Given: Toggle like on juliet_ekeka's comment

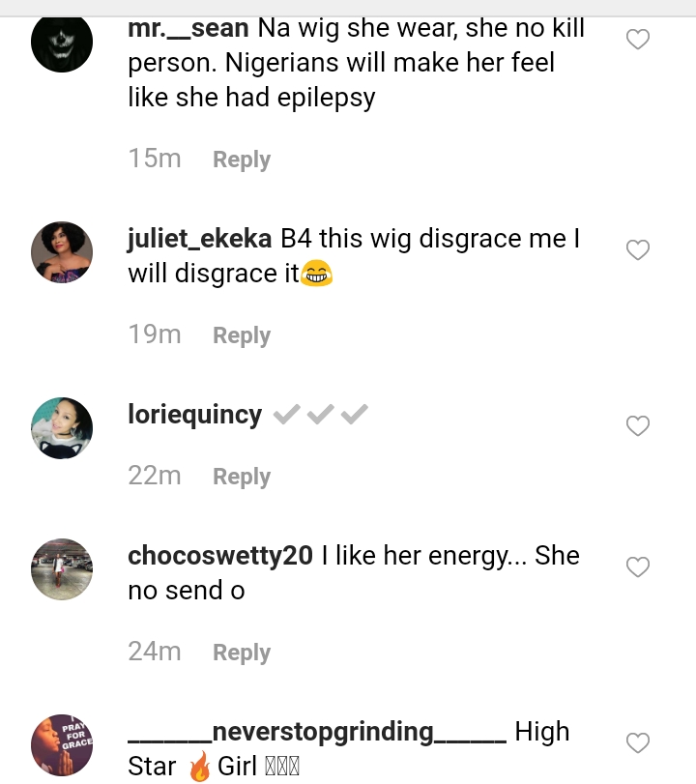Looking at the screenshot, I should point(638,249).
